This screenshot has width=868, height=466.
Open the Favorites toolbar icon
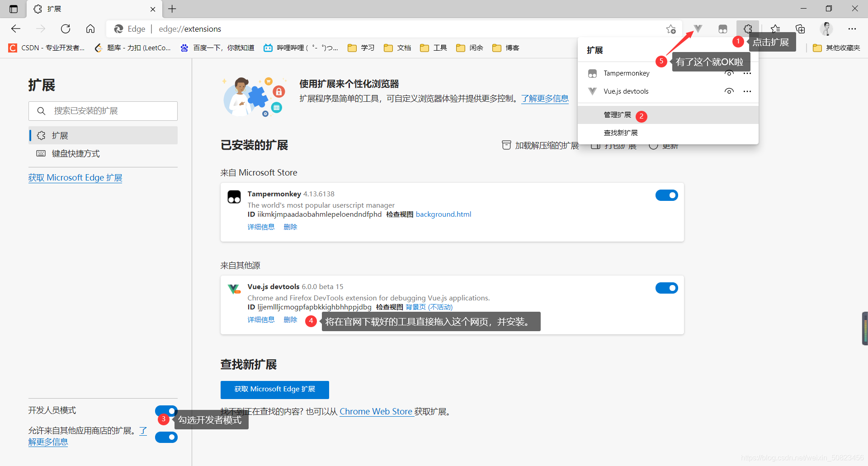click(x=775, y=29)
